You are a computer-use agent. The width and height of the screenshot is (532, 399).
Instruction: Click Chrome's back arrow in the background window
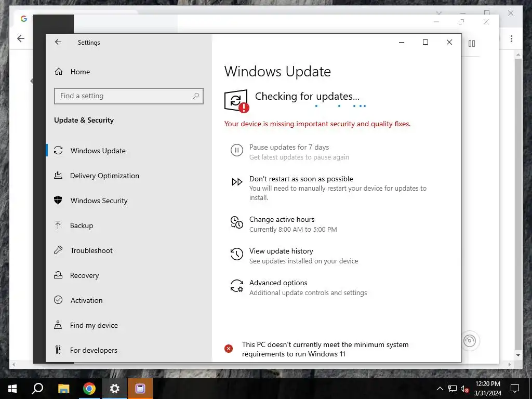click(x=21, y=38)
